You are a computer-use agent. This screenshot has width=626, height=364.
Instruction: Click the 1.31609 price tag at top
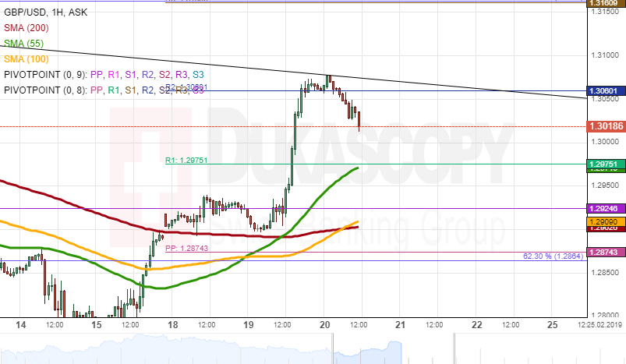pos(605,4)
